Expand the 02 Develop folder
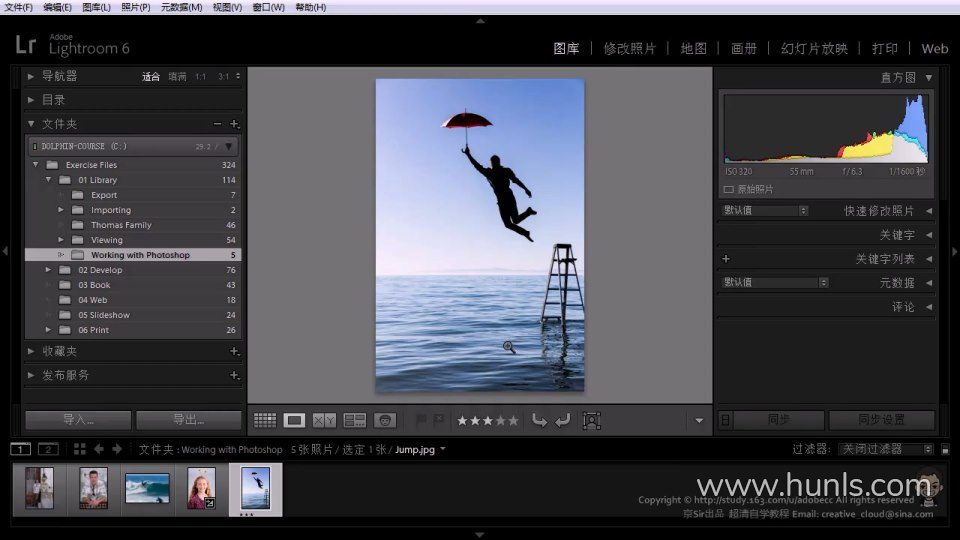The width and height of the screenshot is (960, 540). click(x=48, y=270)
